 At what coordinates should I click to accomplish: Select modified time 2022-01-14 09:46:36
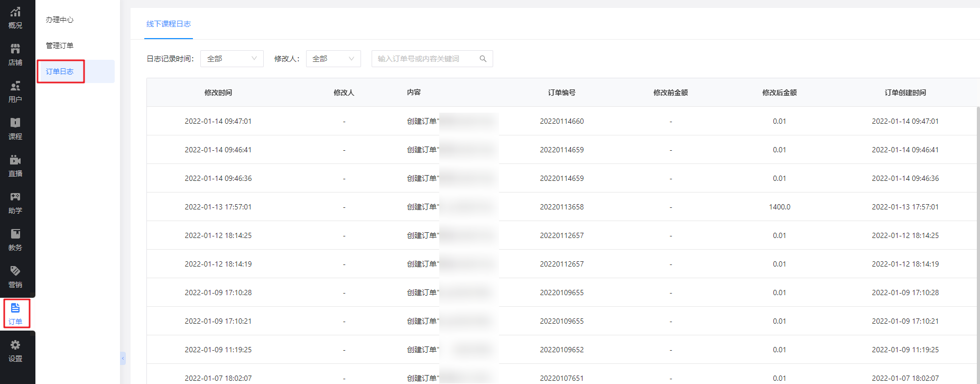point(218,178)
